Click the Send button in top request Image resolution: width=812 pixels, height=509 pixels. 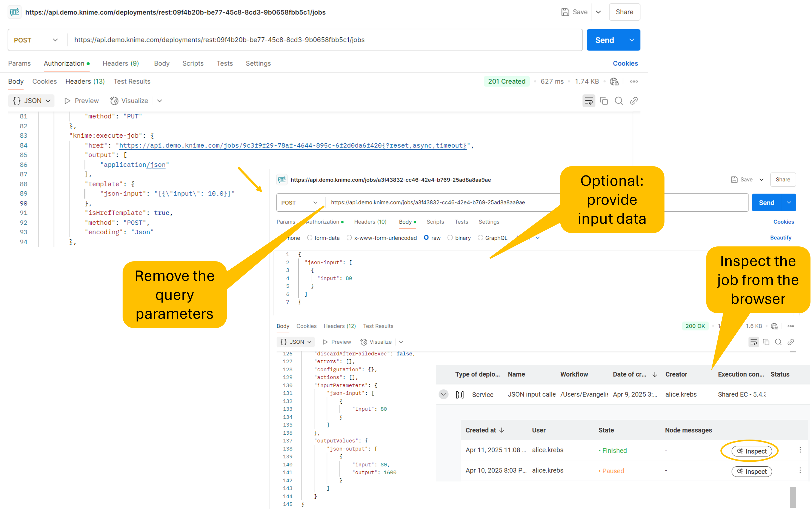[605, 40]
